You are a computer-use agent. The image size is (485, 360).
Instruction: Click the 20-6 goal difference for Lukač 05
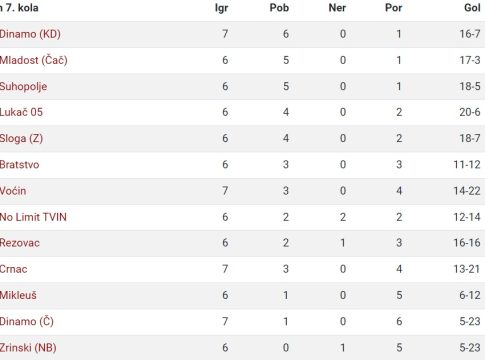coord(470,112)
